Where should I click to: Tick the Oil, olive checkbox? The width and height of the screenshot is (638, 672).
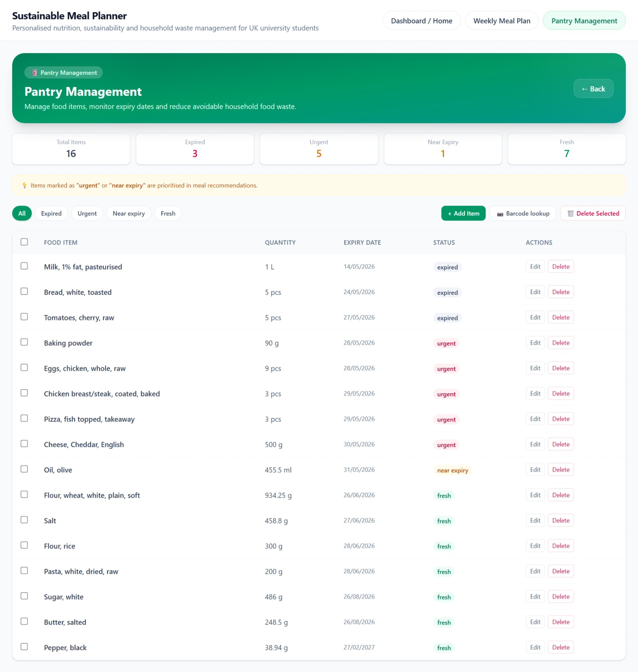pyautogui.click(x=24, y=469)
